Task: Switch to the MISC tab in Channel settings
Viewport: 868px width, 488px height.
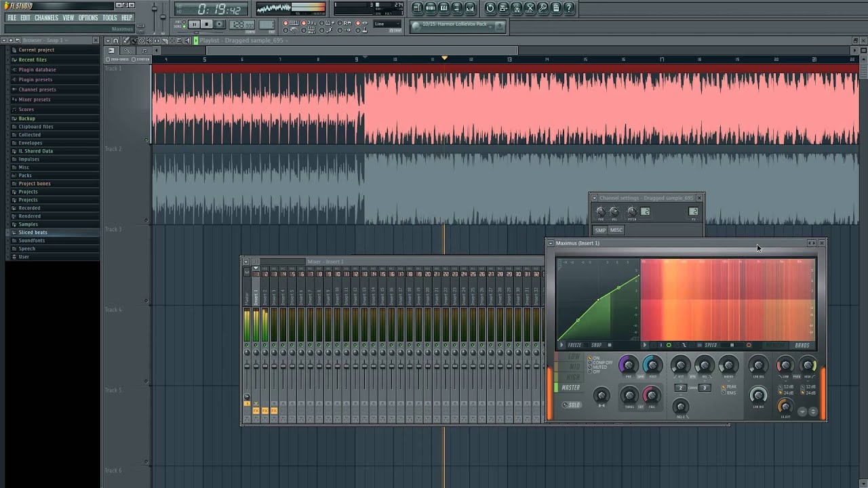Action: click(616, 230)
